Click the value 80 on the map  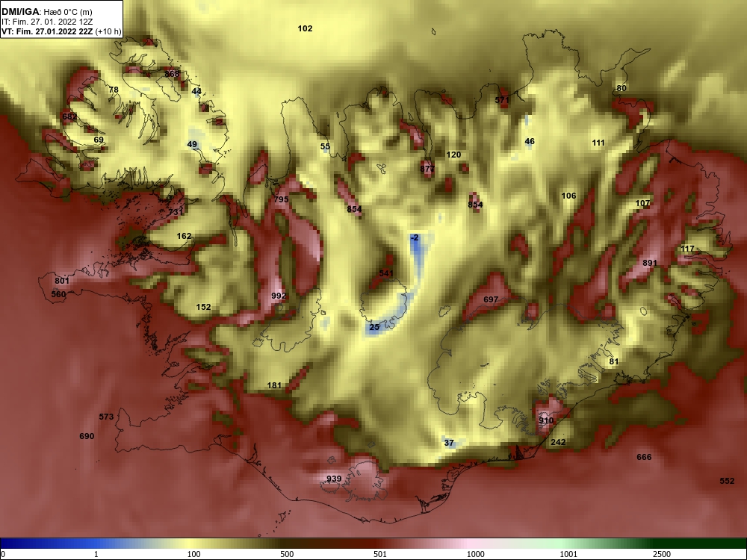click(x=622, y=88)
